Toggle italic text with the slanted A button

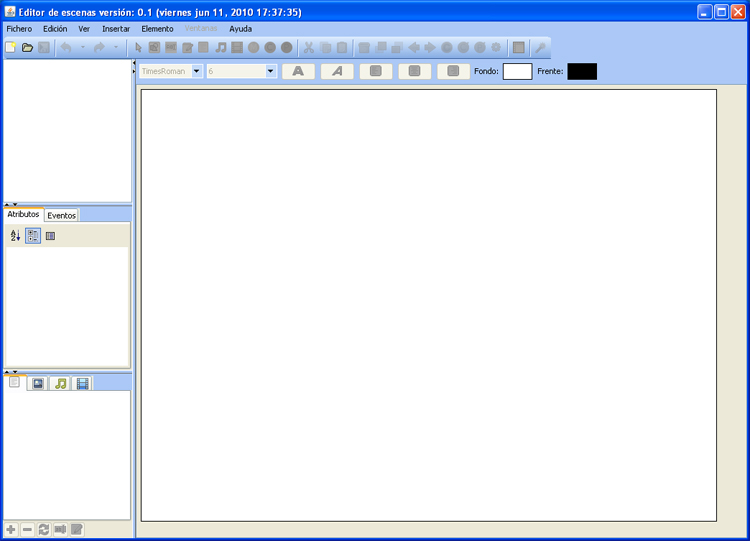[x=337, y=71]
